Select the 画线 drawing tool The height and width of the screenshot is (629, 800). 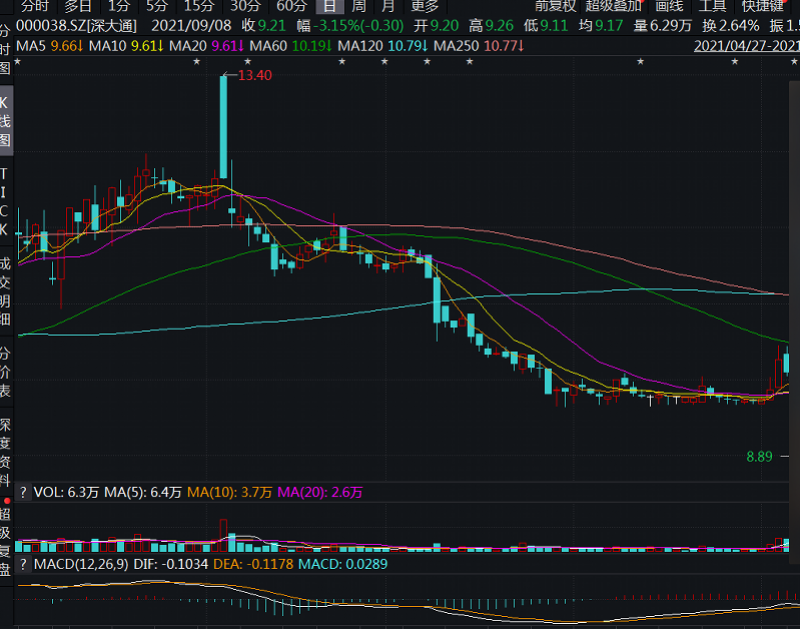[x=668, y=6]
